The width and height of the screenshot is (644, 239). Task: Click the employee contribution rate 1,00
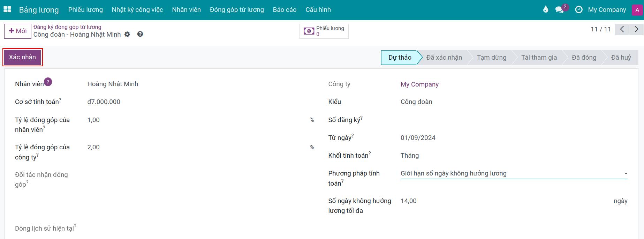point(93,120)
